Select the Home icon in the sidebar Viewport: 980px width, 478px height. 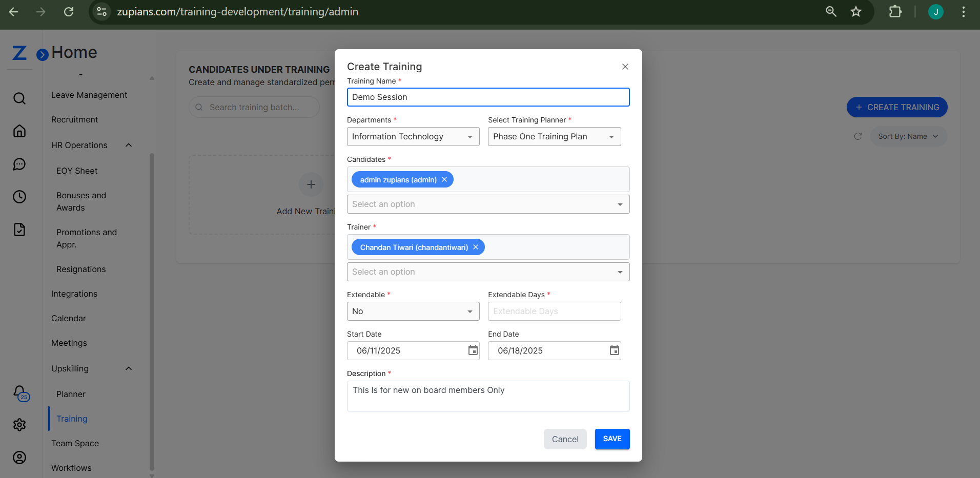click(x=19, y=131)
